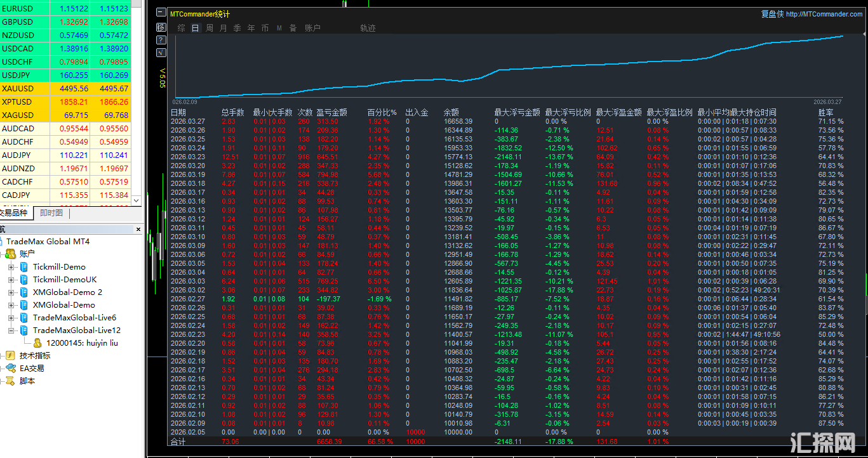Click the 移 move panel icon
The width and height of the screenshot is (868, 458).
pos(161,27)
